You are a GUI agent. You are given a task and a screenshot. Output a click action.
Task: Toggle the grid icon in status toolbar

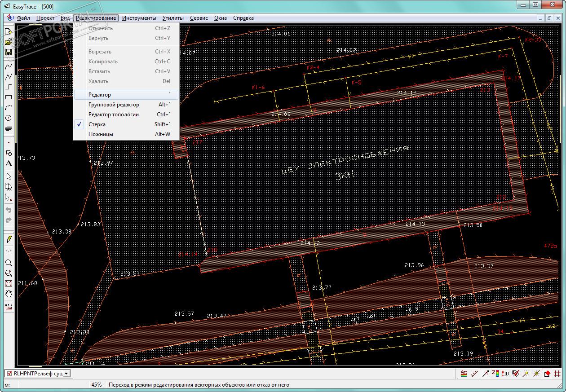pos(557,374)
